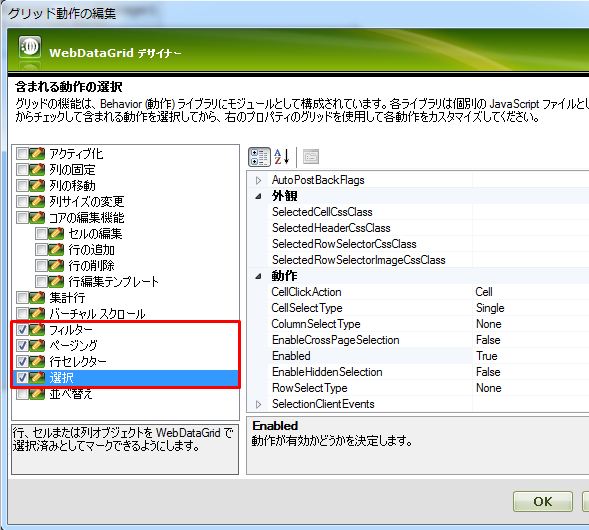Select the CellClickAction property name
589x530 pixels.
[x=306, y=292]
